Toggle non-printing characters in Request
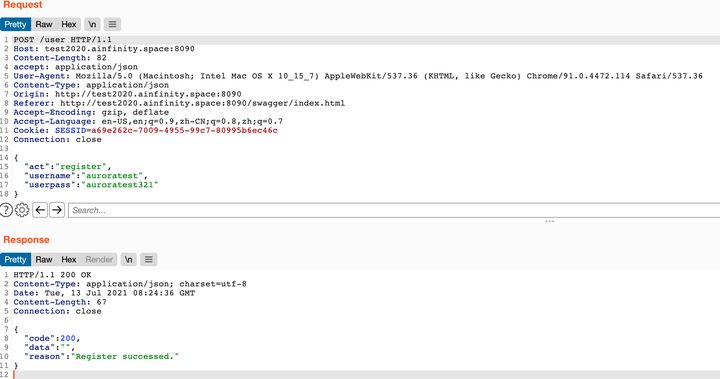 (x=92, y=24)
